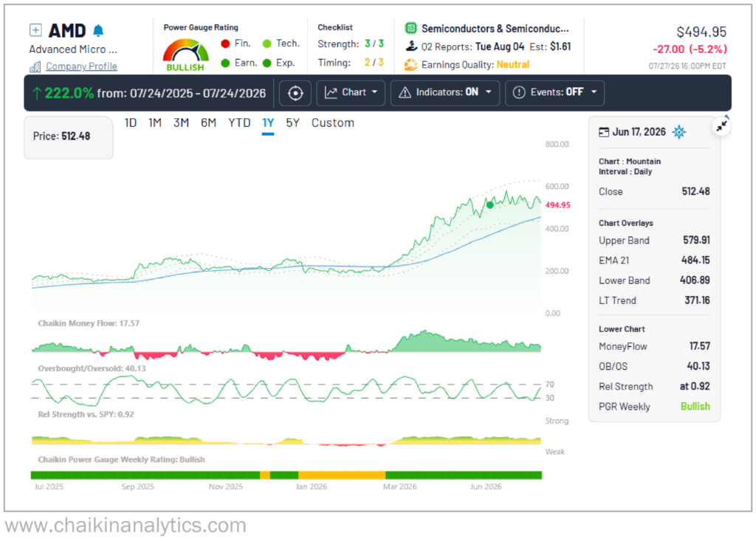
Task: Click the OB/OS 40.13 value in panel
Action: 698,367
